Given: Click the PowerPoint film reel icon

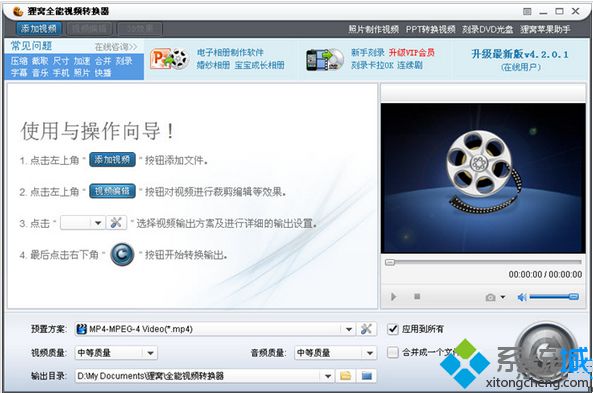Looking at the screenshot, I should click(x=169, y=59).
